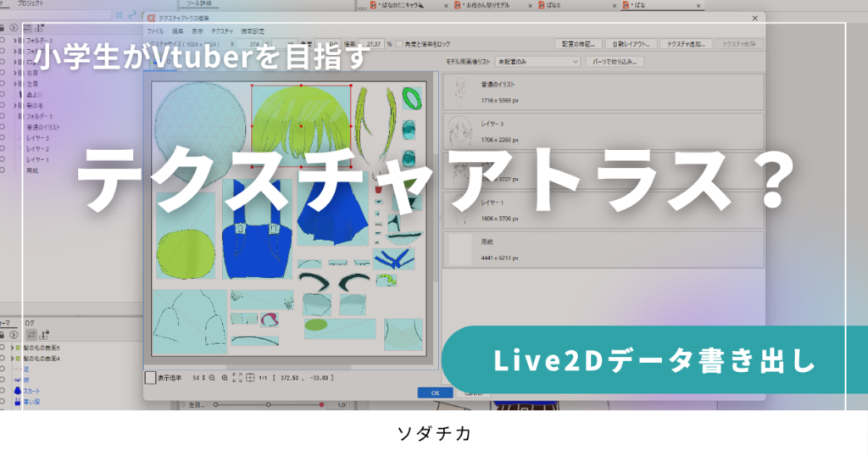Expand the 右目 folder
The image size is (868, 456).
[x=14, y=73]
